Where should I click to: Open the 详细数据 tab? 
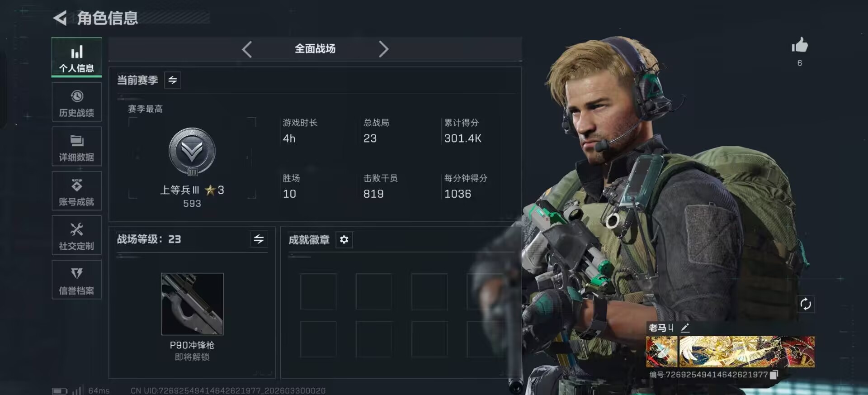[76, 147]
